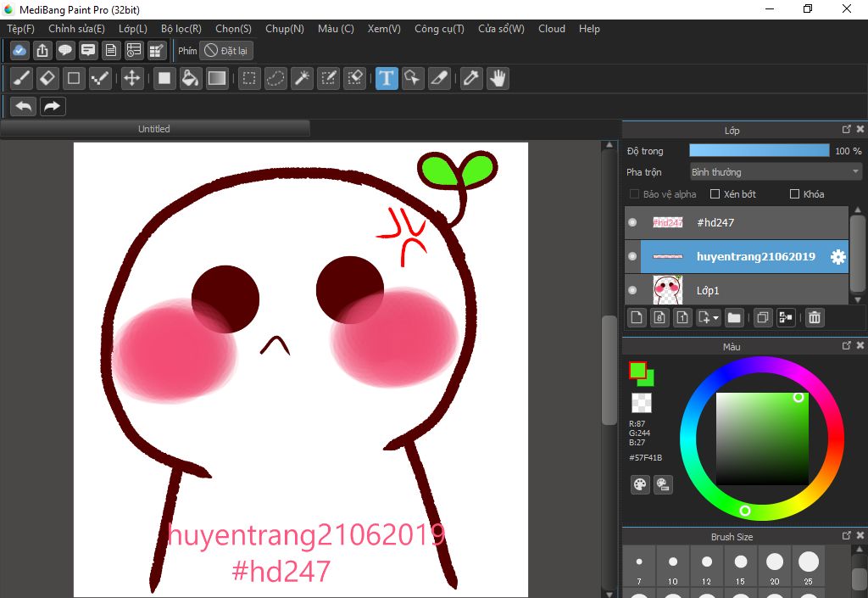Select the Eraser tool
Image resolution: width=868 pixels, height=598 pixels.
tap(47, 79)
